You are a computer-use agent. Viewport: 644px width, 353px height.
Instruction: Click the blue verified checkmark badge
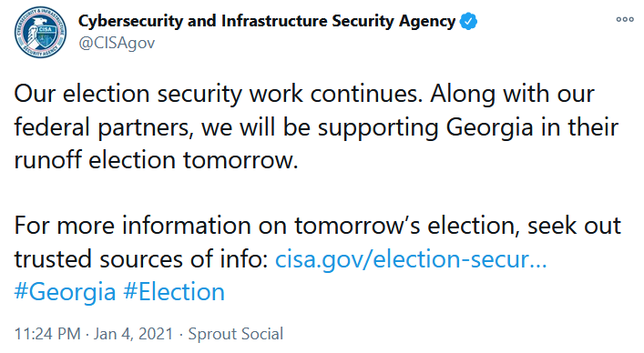click(x=468, y=21)
